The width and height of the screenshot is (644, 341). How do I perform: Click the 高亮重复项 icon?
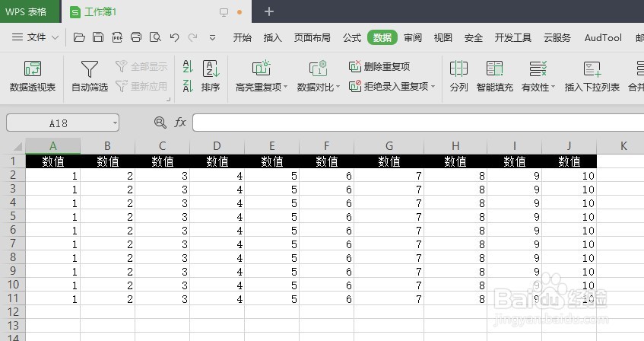[261, 69]
